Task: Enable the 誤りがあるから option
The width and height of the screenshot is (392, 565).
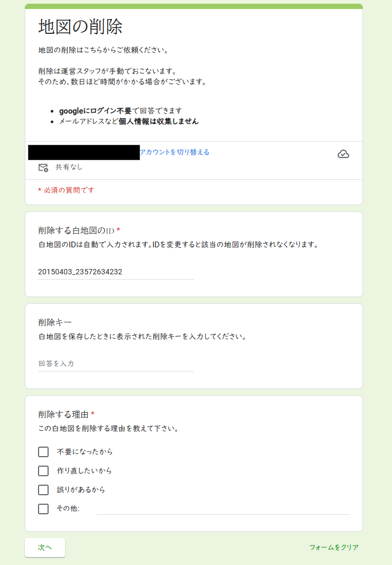Action: (x=43, y=490)
